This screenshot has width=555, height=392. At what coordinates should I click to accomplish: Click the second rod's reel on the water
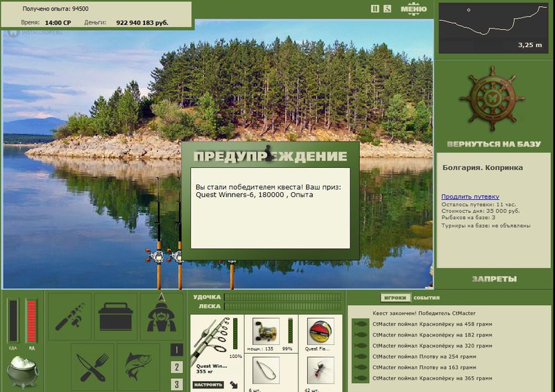pyautogui.click(x=176, y=257)
